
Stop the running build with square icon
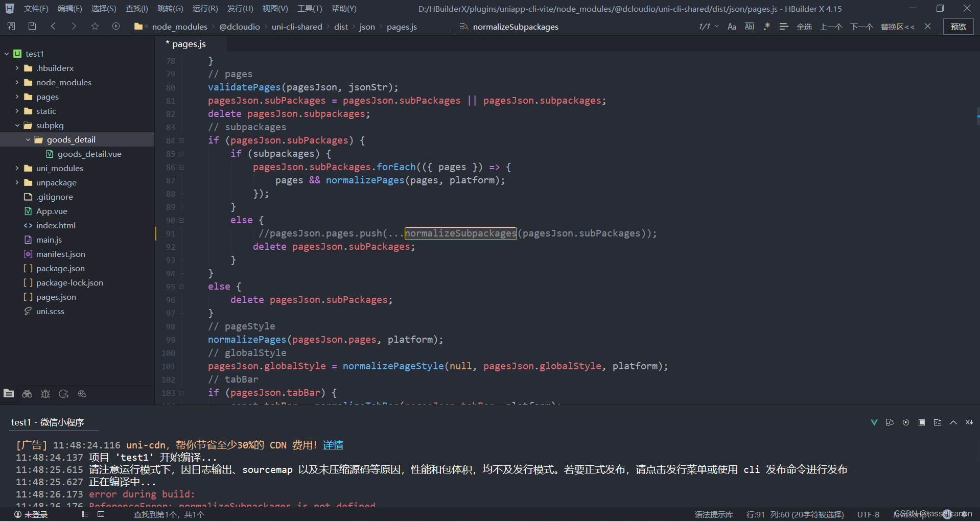(922, 422)
